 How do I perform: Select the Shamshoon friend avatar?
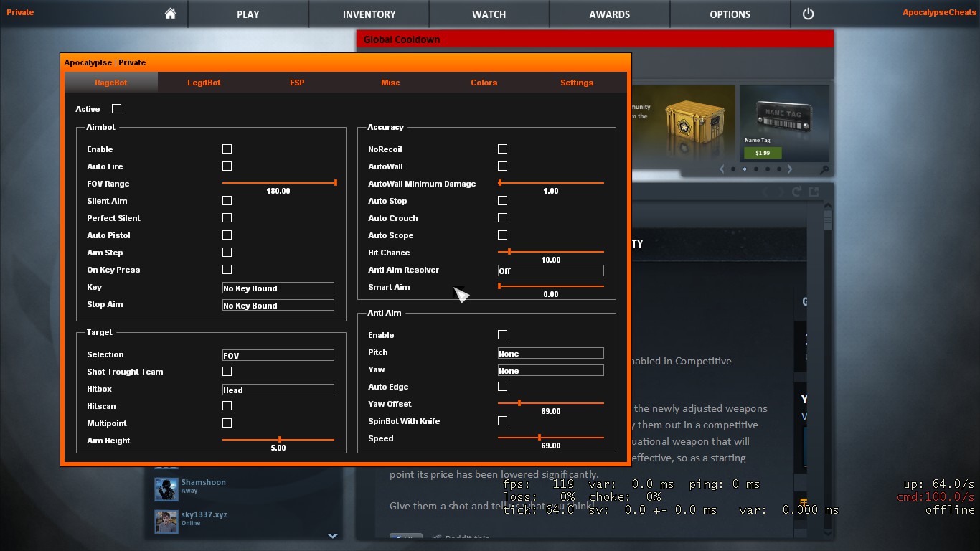tap(166, 489)
